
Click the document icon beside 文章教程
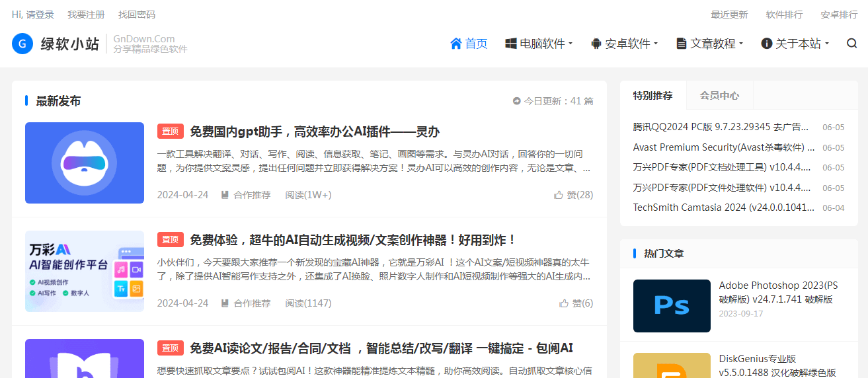click(x=681, y=44)
